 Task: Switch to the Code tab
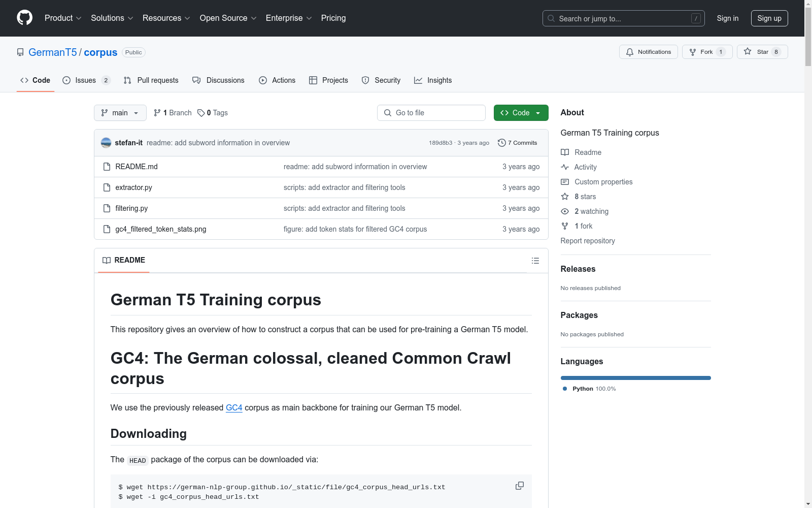point(36,80)
